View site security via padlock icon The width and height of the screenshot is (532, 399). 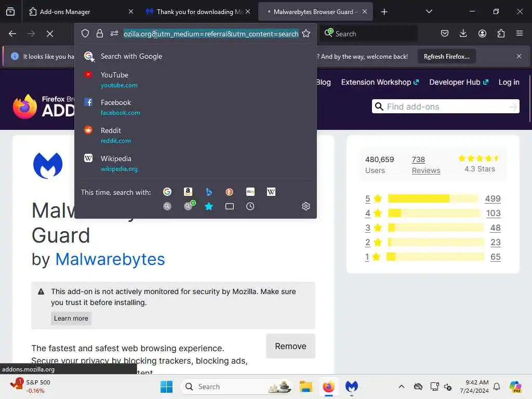(x=99, y=33)
